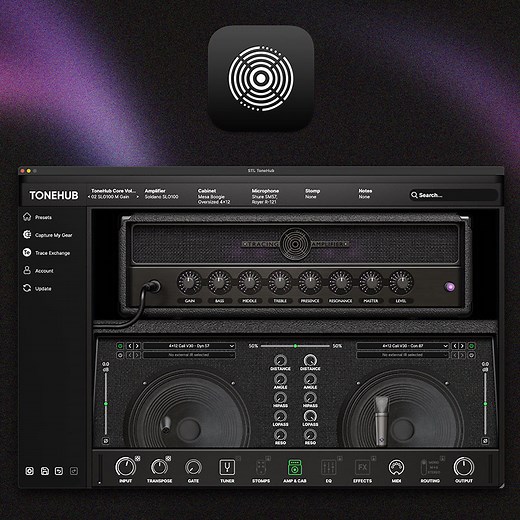Click the search magnifier icon

pyautogui.click(x=414, y=195)
